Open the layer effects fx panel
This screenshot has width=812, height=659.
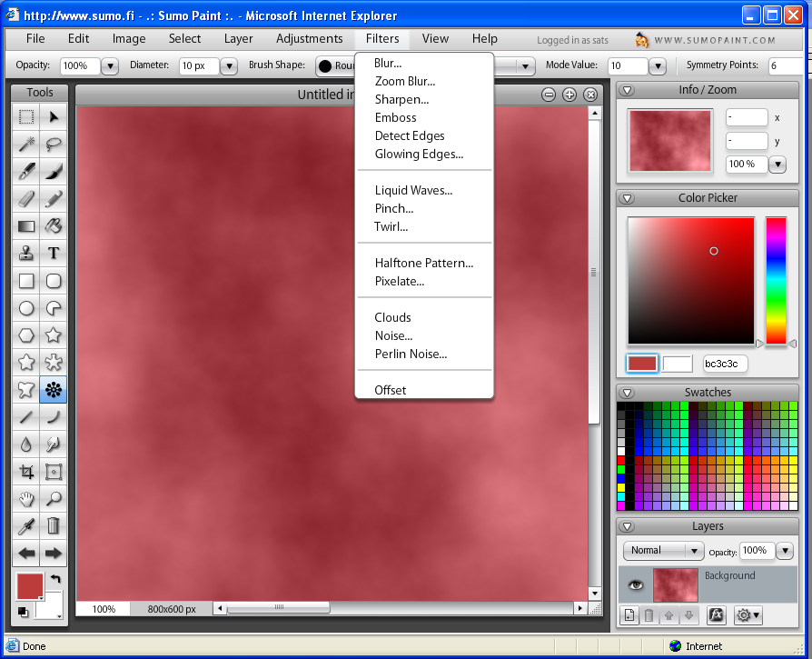(x=717, y=615)
